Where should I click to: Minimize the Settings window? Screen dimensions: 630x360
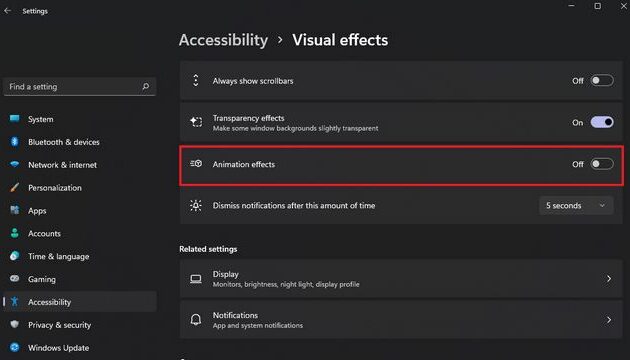click(572, 6)
